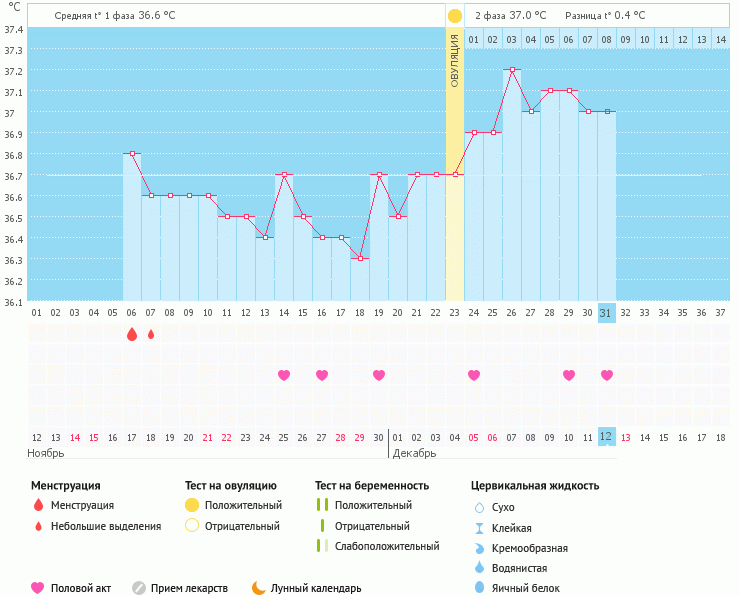Click the yellow ovulation circle above the chart
This screenshot has width=739, height=595.
click(x=455, y=16)
